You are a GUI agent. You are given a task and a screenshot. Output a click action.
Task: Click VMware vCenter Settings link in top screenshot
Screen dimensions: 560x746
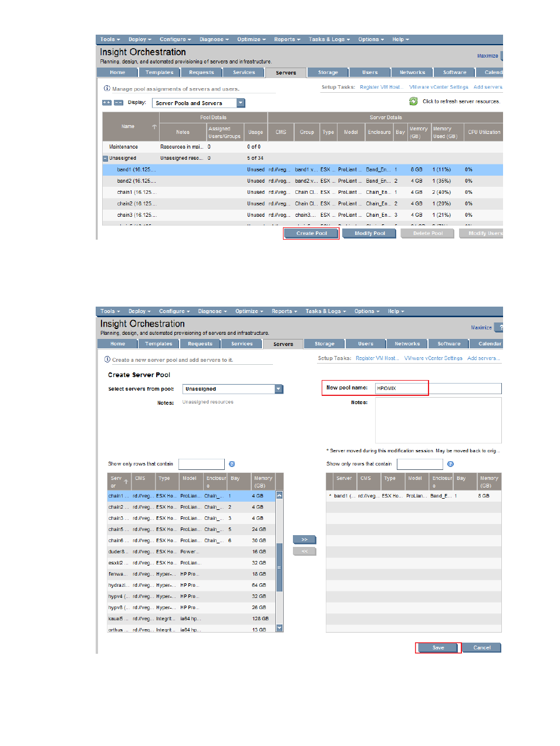pos(438,87)
